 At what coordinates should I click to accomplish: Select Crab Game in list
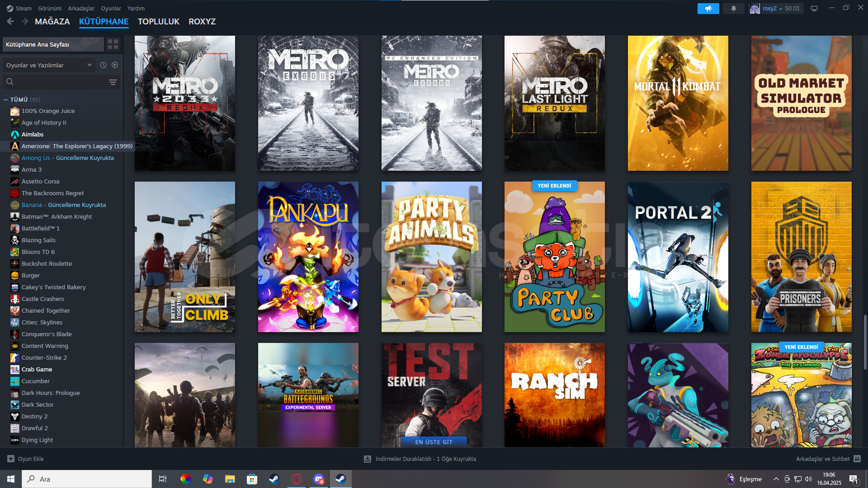pos(37,370)
